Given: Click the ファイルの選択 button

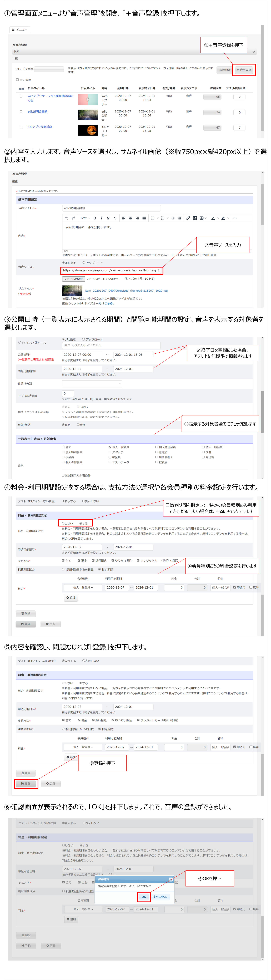Looking at the screenshot, I should pyautogui.click(x=73, y=279).
